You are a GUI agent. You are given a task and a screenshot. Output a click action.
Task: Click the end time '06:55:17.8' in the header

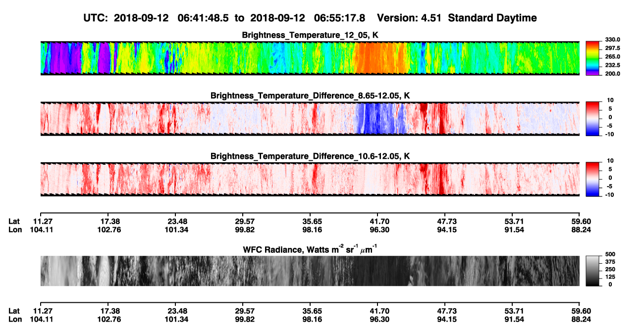[x=340, y=18]
